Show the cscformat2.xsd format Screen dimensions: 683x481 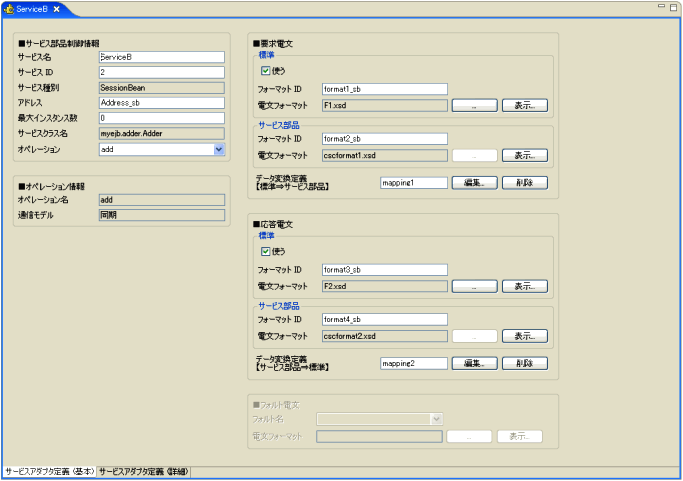point(524,336)
